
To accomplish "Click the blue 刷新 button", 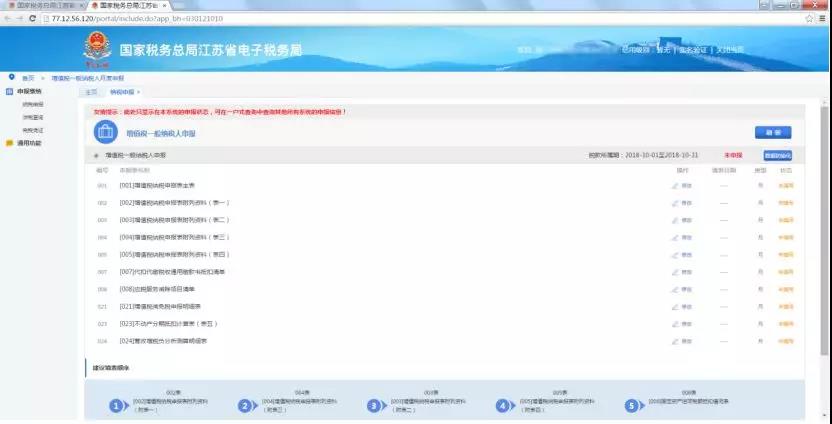I will tap(772, 132).
